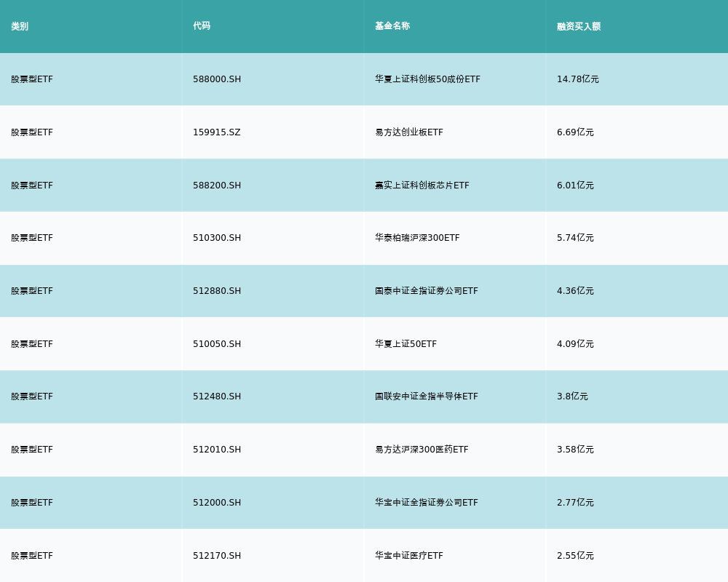Select code 510300.SH
The image size is (728, 582).
point(217,238)
